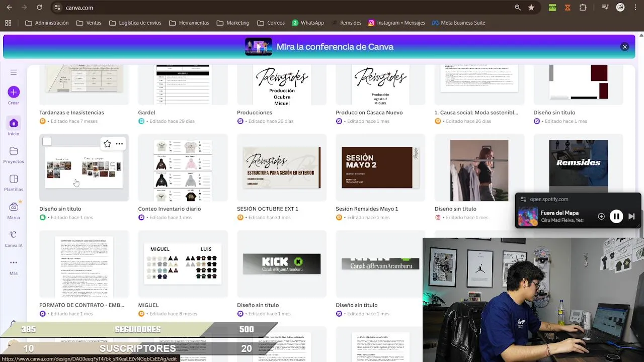
Task: Close the Canva conference banner
Action: pos(624,47)
